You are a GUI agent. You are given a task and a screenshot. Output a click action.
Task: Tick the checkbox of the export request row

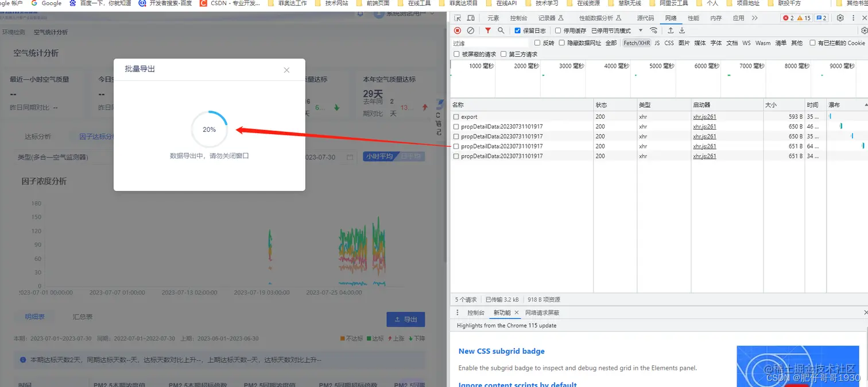(456, 116)
